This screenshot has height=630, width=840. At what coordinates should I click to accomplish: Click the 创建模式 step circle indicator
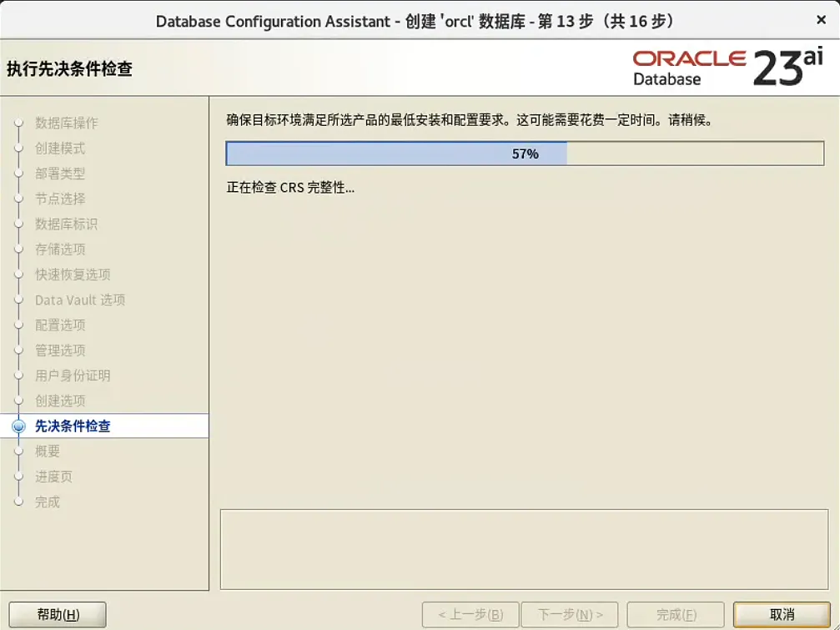click(x=18, y=149)
